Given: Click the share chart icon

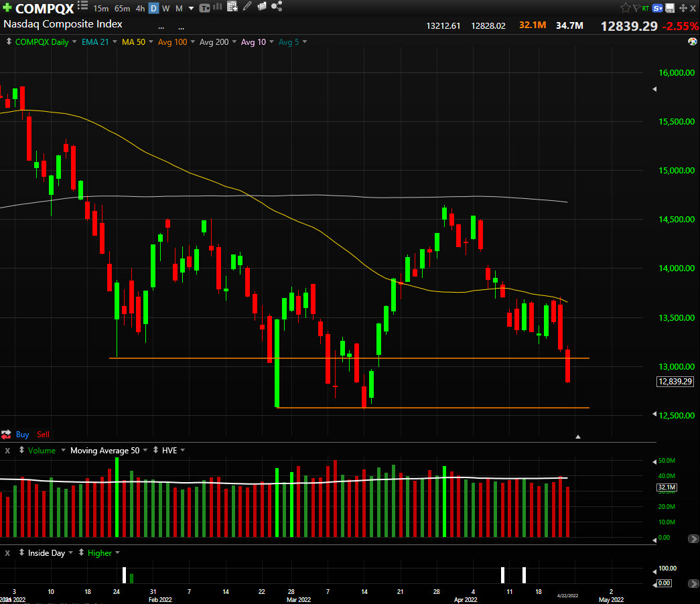Looking at the screenshot, I should 277,6.
